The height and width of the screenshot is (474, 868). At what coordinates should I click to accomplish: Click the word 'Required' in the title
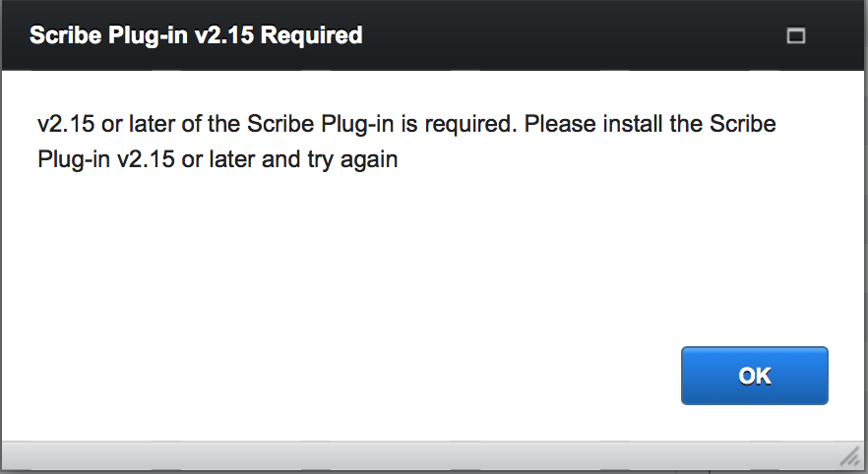pyautogui.click(x=312, y=35)
